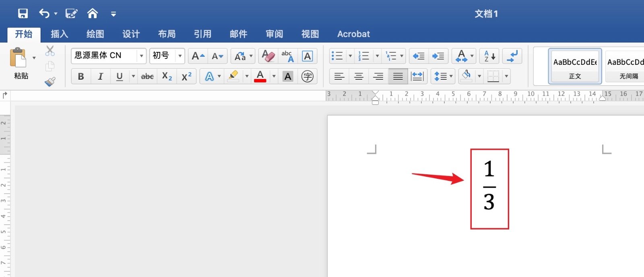The height and width of the screenshot is (277, 644).
Task: Open the Acrobat tab
Action: (x=354, y=34)
